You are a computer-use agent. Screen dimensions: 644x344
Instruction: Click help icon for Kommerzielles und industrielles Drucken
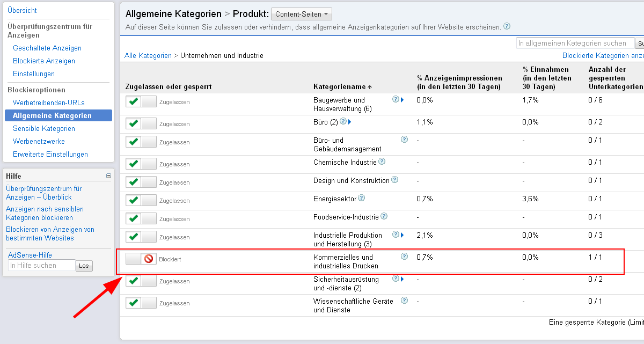coord(404,257)
